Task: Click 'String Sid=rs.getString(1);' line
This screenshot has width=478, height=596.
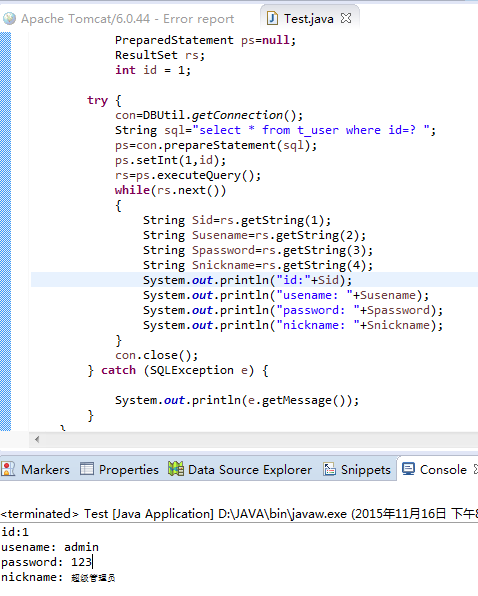Action: click(237, 220)
